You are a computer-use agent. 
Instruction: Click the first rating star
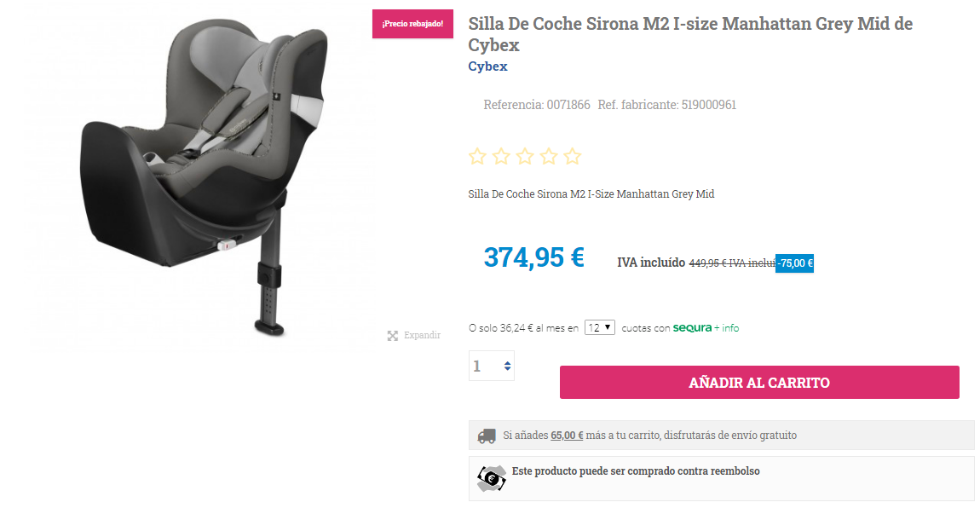pyautogui.click(x=477, y=156)
